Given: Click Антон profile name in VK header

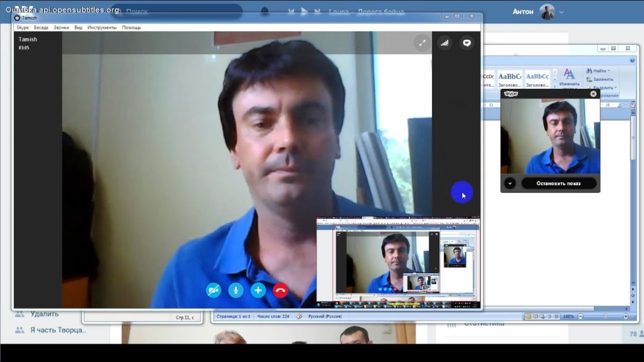Looking at the screenshot, I should click(x=523, y=12).
